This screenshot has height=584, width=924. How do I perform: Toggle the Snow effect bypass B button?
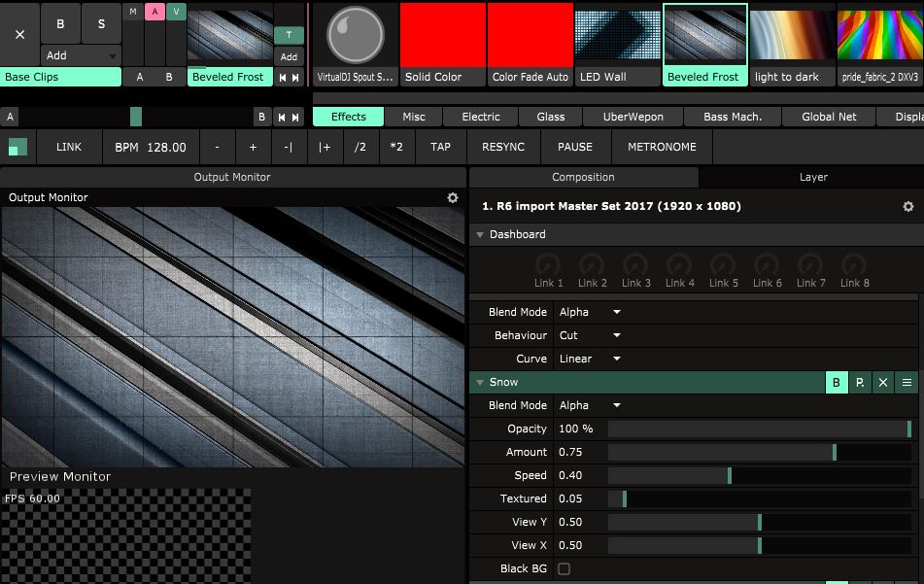coord(836,383)
